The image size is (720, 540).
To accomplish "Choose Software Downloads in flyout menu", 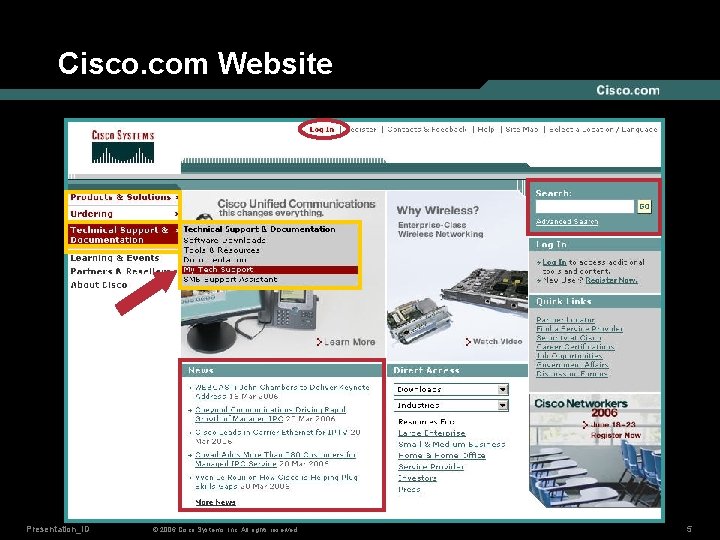I will click(224, 240).
